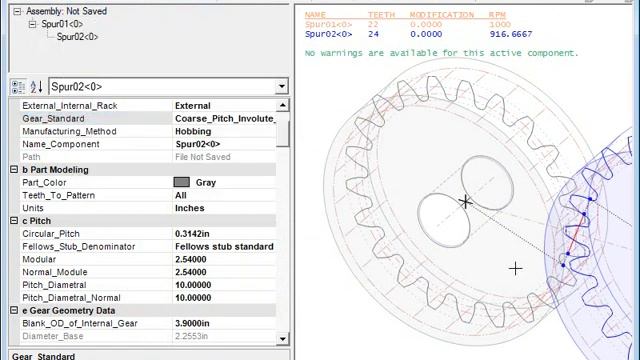Click the Modular value 2.54000
This screenshot has width=640, height=360.
coord(191,259)
